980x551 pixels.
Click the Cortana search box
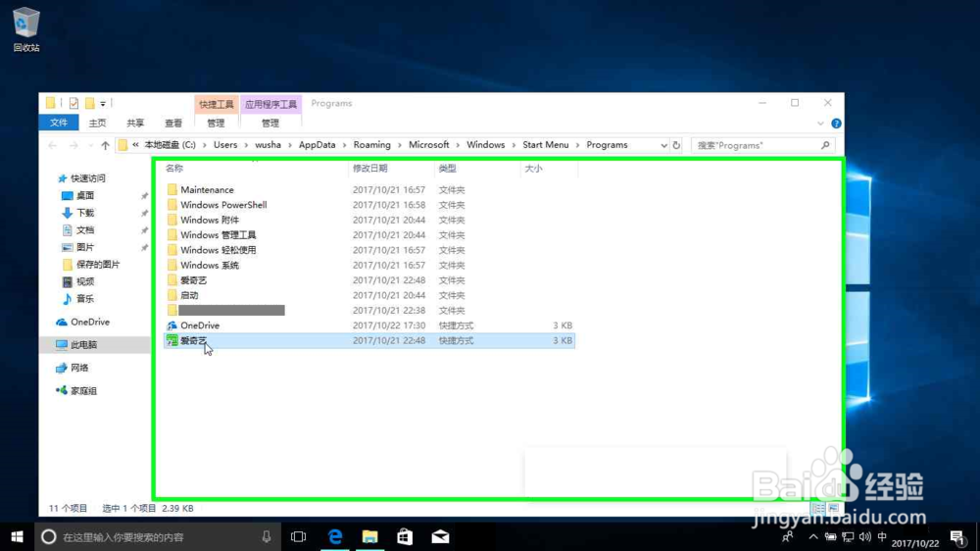tap(158, 536)
